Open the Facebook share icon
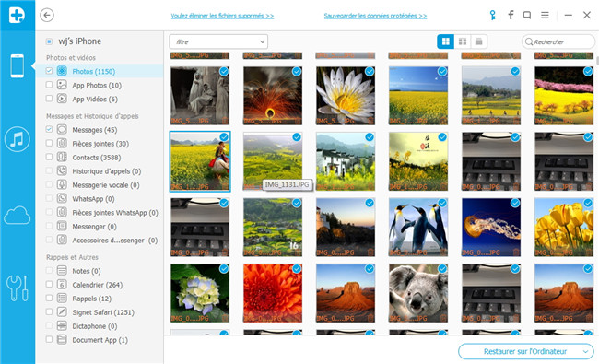The height and width of the screenshot is (364, 599). (x=511, y=15)
